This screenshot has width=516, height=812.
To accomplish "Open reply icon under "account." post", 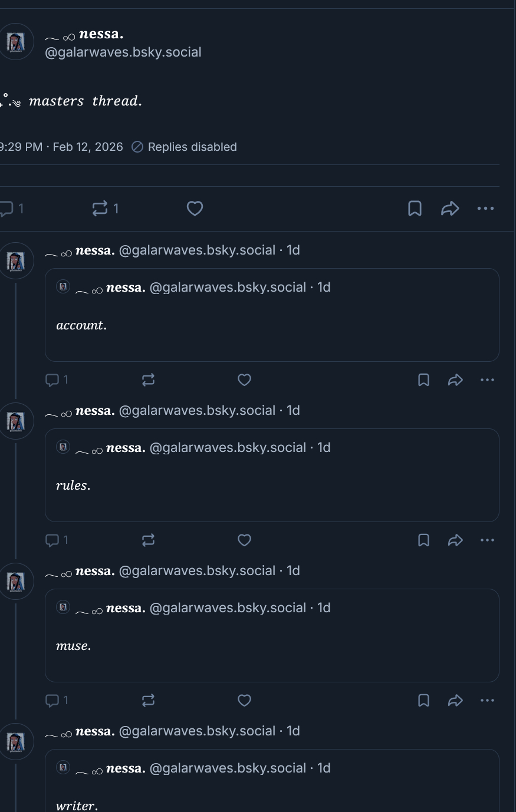I will point(52,380).
